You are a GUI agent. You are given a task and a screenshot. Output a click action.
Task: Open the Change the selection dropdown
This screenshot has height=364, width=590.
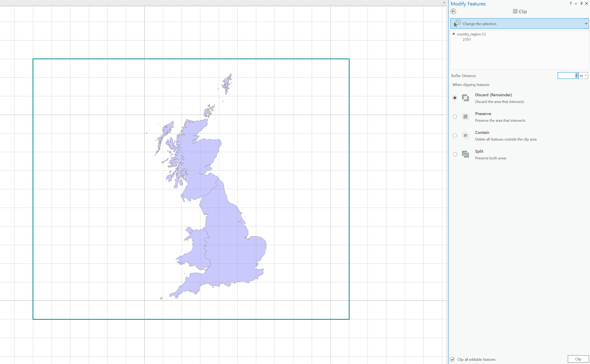point(586,24)
